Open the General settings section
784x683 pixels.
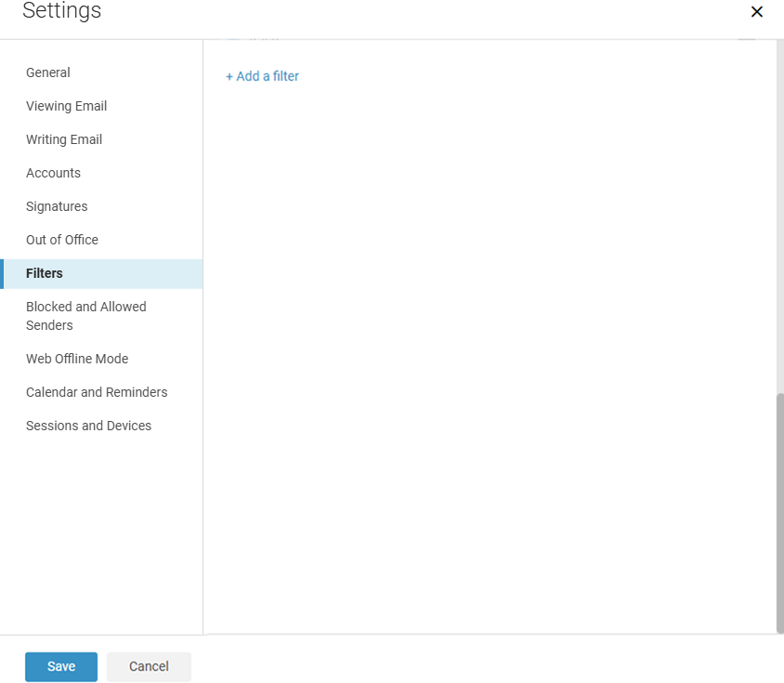click(x=48, y=72)
